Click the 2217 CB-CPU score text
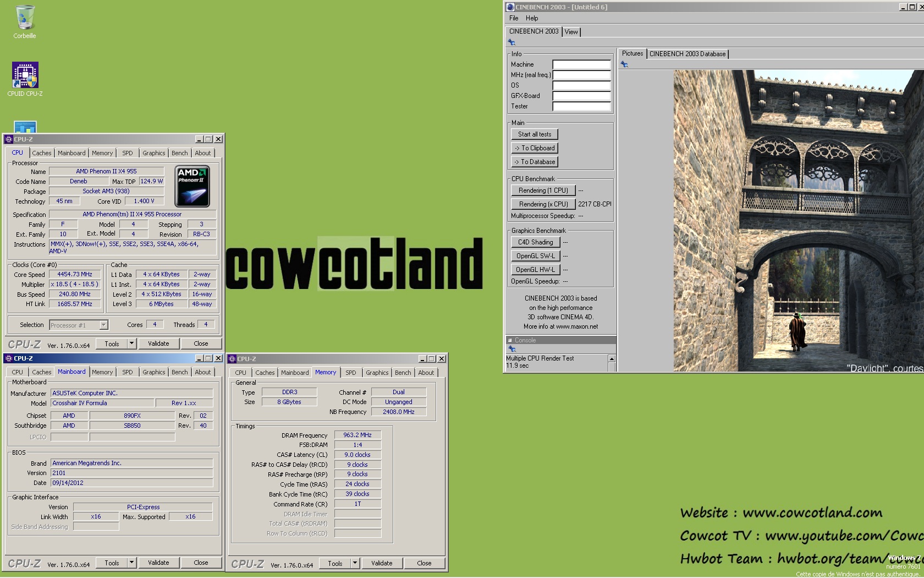The width and height of the screenshot is (924, 578). click(x=595, y=204)
